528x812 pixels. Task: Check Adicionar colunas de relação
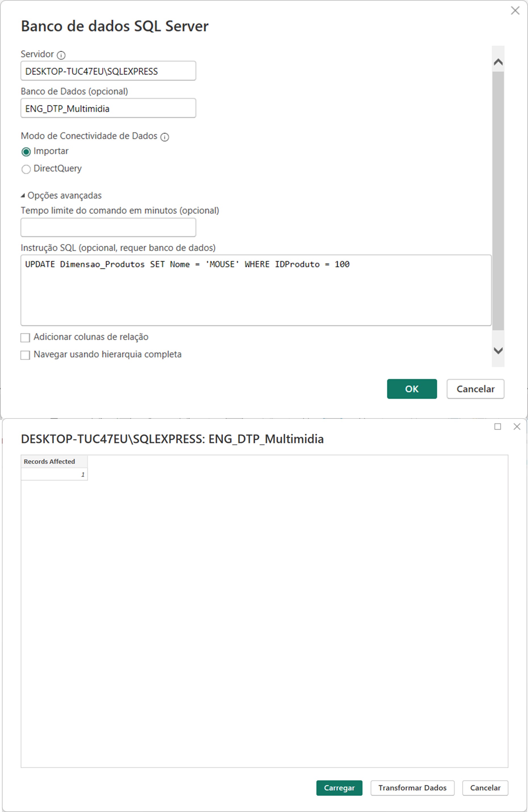pos(25,337)
